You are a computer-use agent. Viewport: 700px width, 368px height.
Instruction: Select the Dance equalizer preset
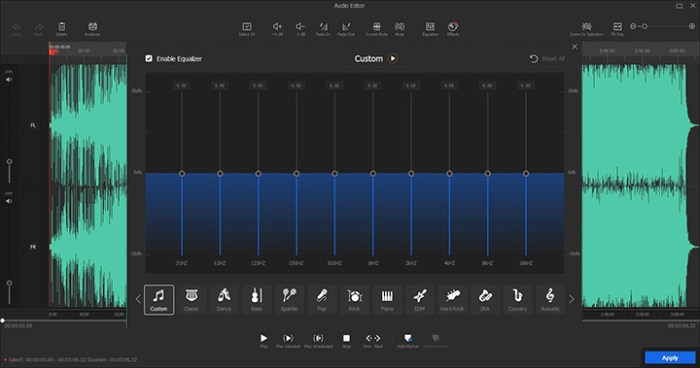[224, 300]
